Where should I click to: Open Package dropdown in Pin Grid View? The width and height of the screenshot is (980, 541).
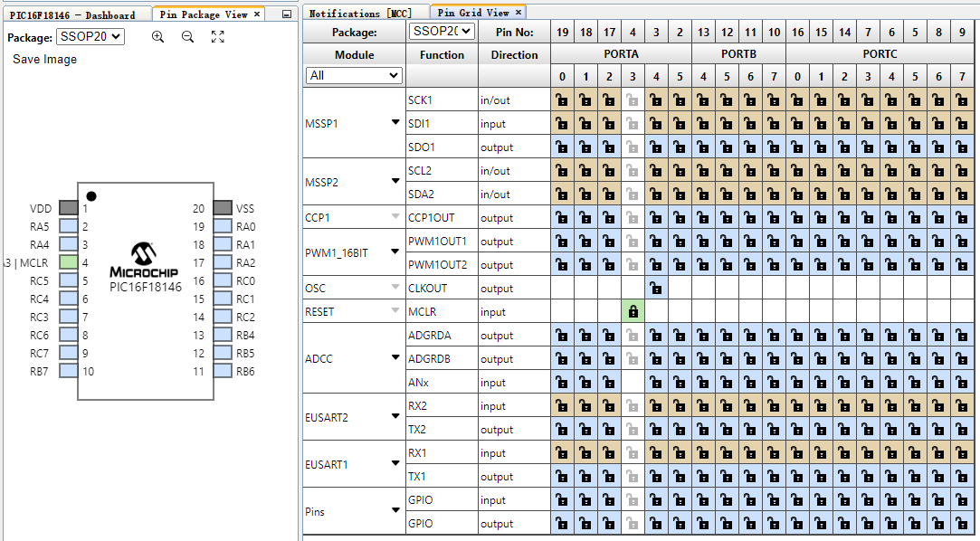tap(442, 32)
